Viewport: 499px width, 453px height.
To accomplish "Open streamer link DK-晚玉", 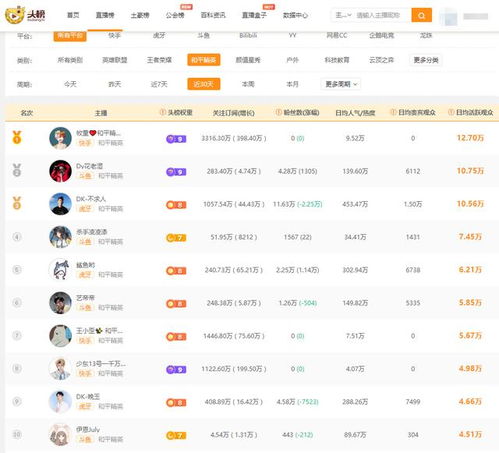I will click(88, 397).
